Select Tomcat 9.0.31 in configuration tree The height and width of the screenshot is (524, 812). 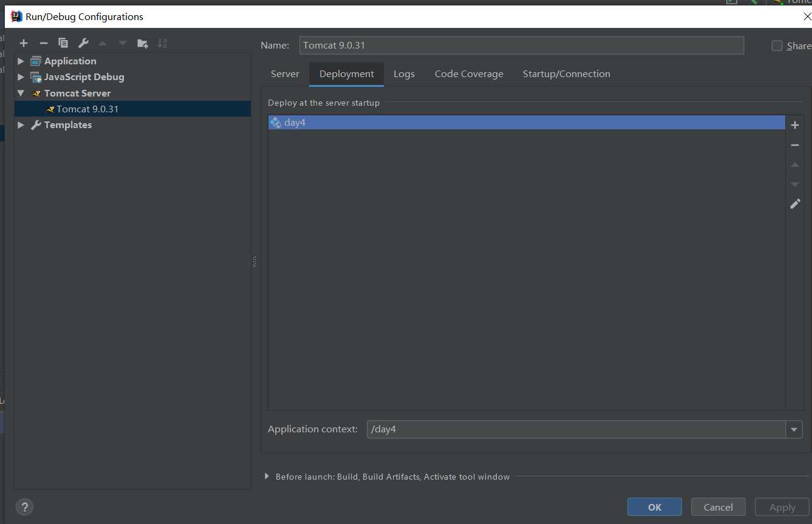[132, 109]
